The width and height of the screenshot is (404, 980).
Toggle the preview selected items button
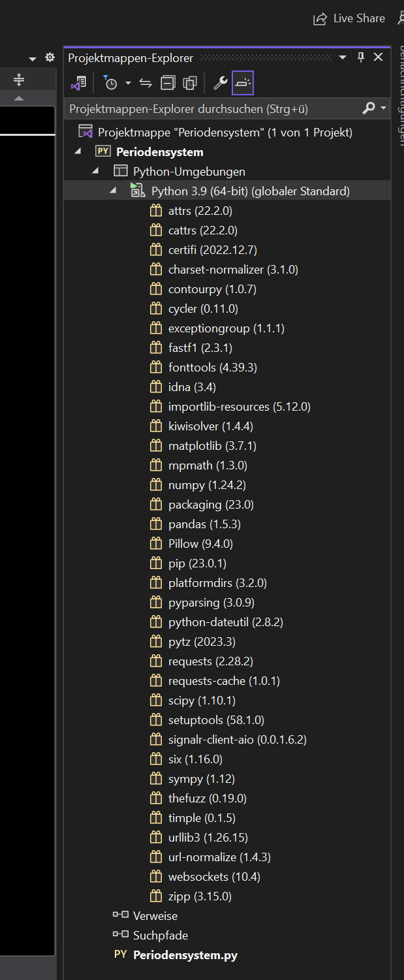(243, 83)
